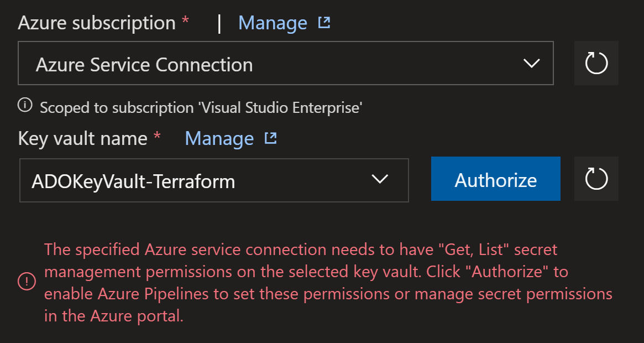Open the Manage link for Azure subscription
Screen dimensions: 644x343
click(x=273, y=23)
